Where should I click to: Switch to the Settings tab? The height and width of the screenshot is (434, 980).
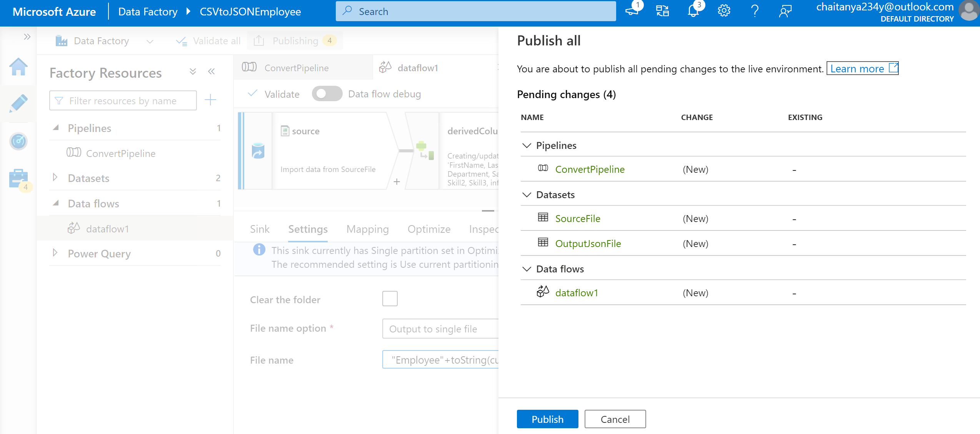(x=308, y=229)
